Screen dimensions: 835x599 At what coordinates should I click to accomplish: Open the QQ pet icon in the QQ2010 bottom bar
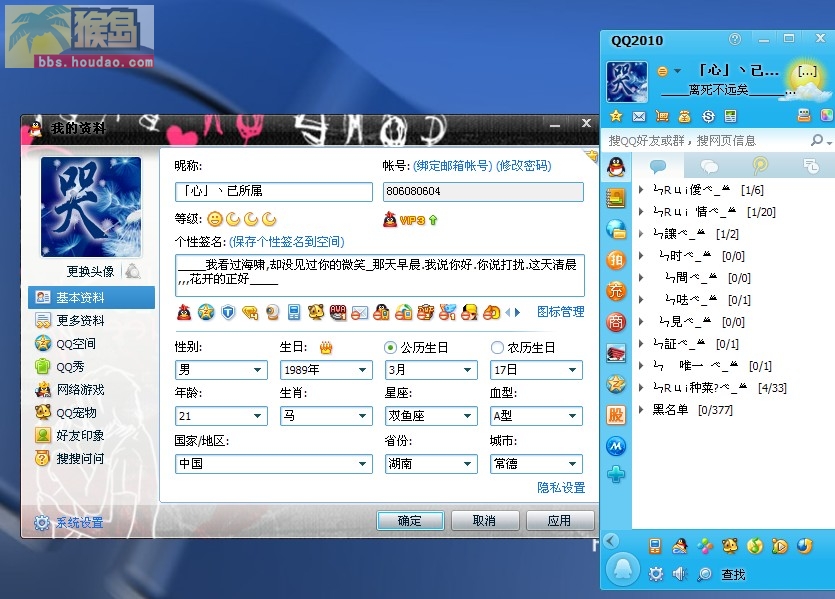730,546
